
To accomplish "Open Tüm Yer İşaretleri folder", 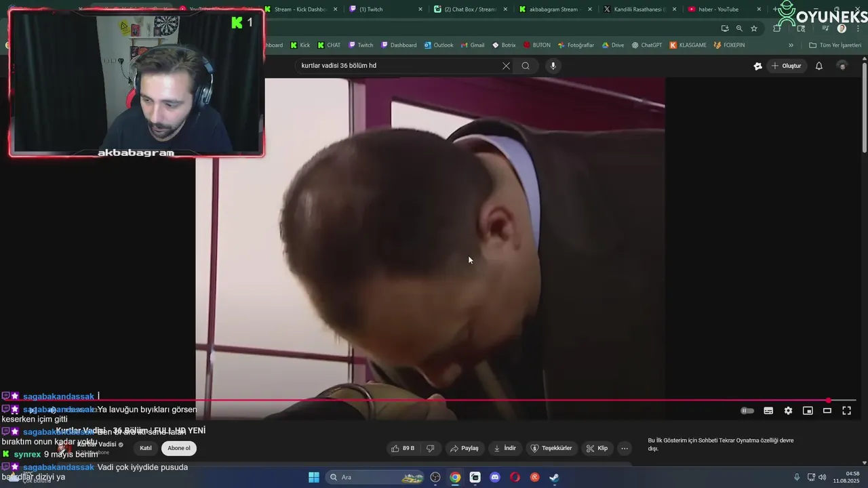I will 835,45.
